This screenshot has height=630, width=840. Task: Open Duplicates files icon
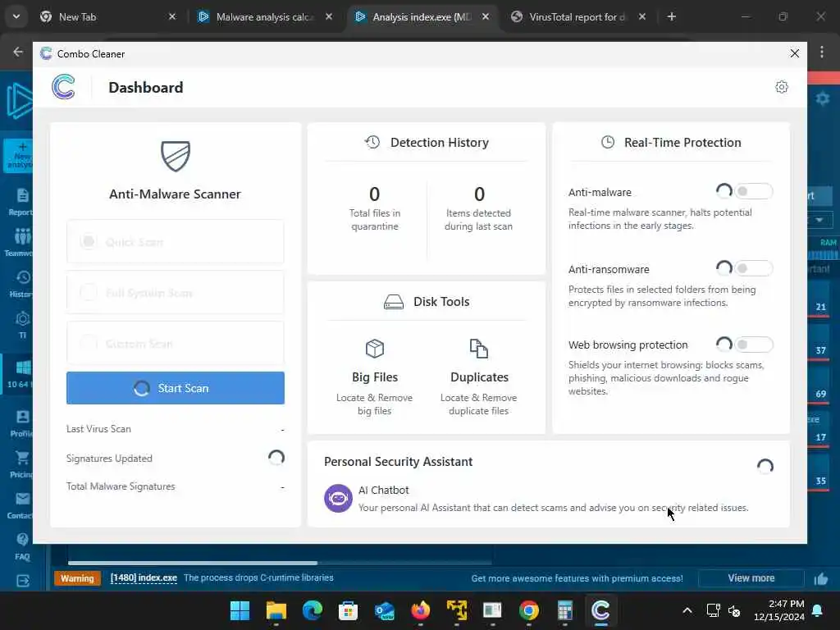pyautogui.click(x=479, y=349)
